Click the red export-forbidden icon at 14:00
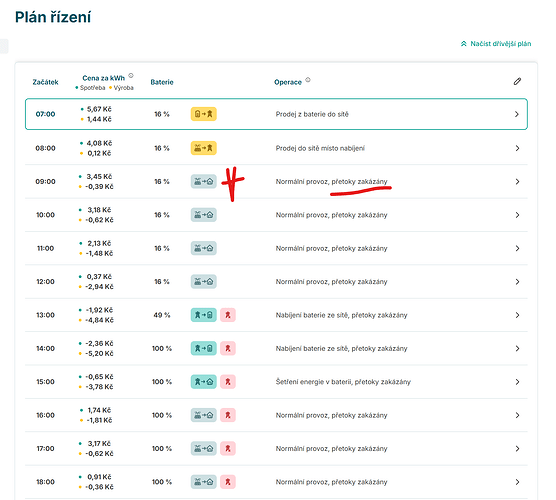Image resolution: width=556 pixels, height=500 pixels. pyautogui.click(x=228, y=348)
